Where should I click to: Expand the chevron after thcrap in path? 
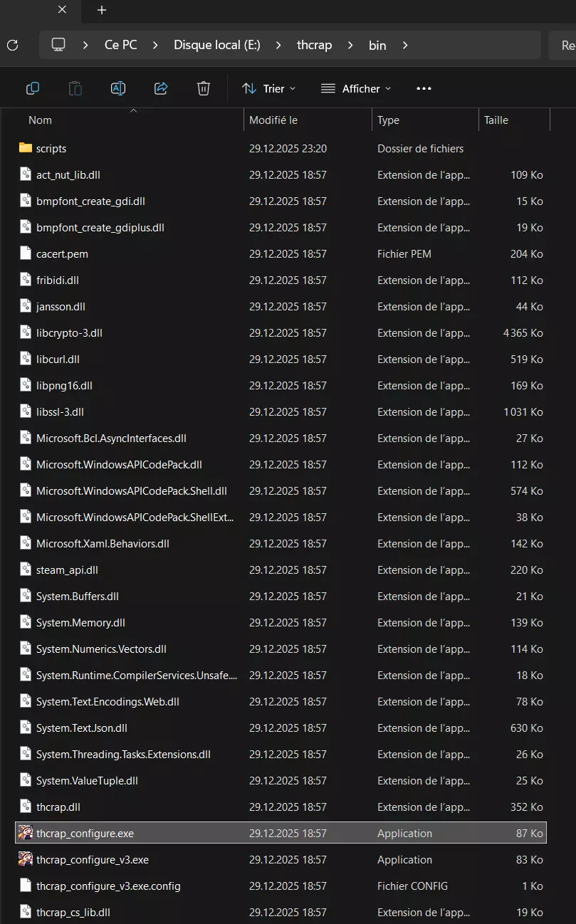point(350,45)
